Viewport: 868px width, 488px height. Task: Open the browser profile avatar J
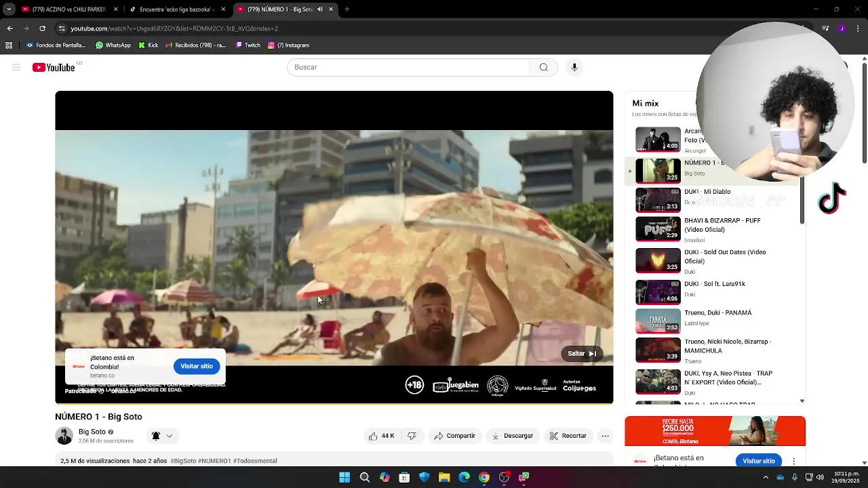pyautogui.click(x=842, y=28)
